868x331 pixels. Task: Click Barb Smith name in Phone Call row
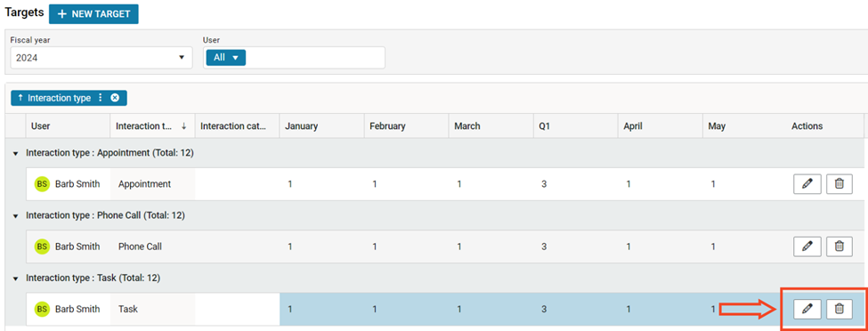(77, 246)
